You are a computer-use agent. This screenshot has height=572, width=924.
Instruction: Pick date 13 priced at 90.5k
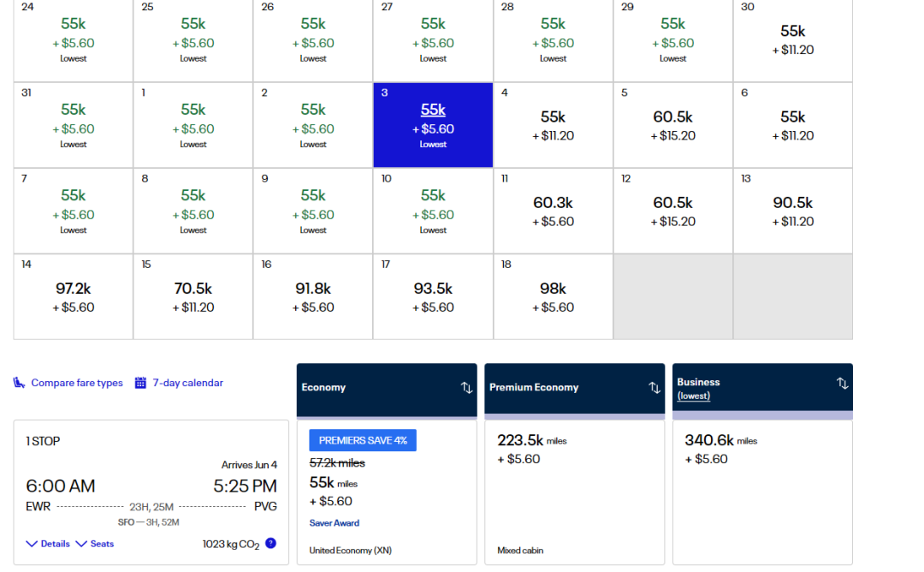tap(792, 211)
